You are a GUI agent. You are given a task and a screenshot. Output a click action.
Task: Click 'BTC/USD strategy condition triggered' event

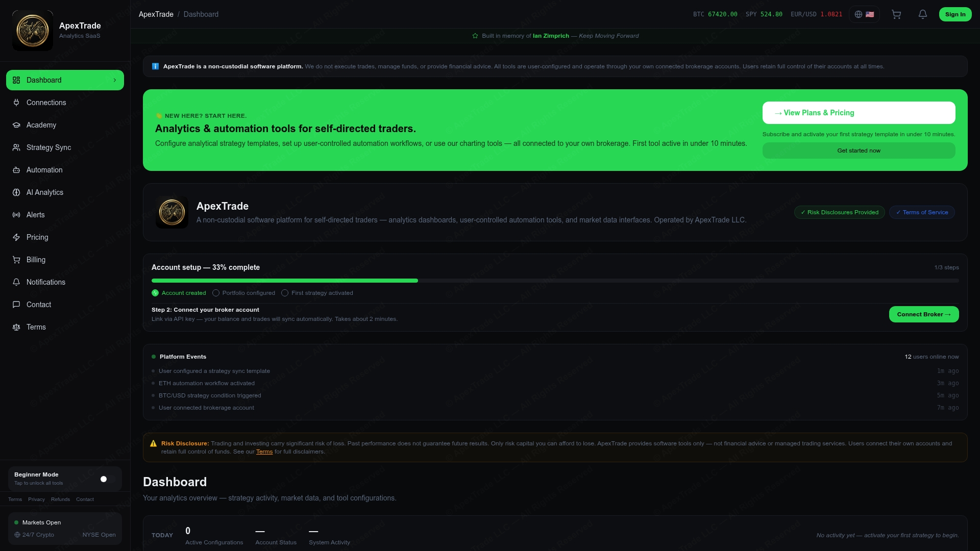[x=210, y=395]
